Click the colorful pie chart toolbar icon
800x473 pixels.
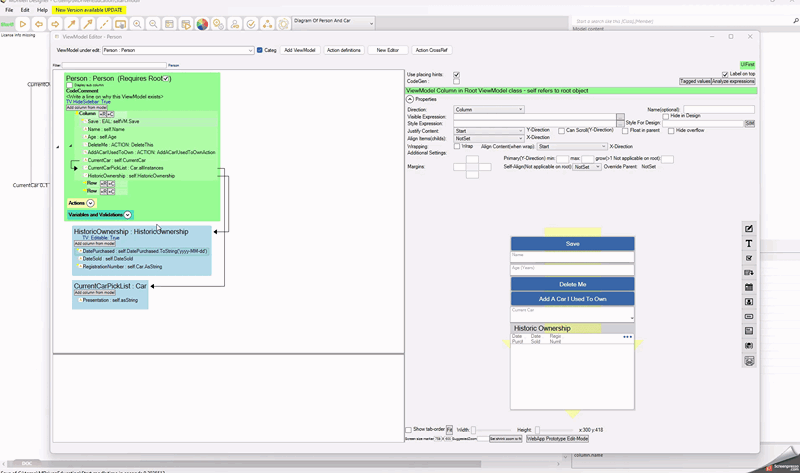point(202,24)
